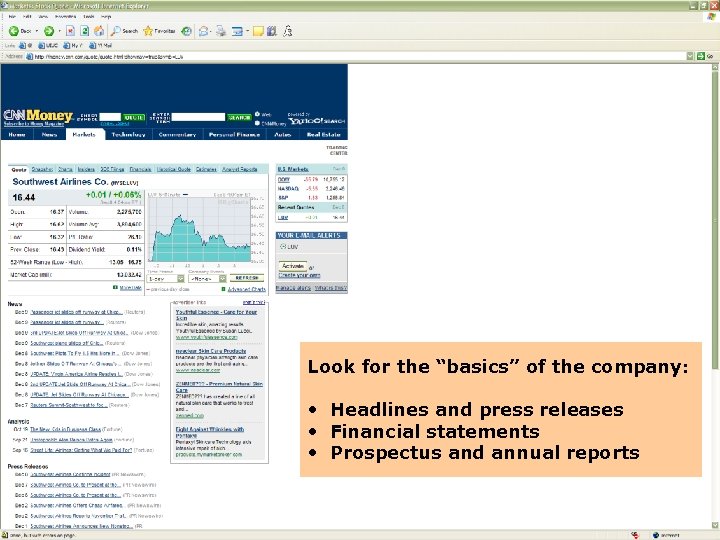Open the Tools menu
This screenshot has width=720, height=540.
point(89,16)
